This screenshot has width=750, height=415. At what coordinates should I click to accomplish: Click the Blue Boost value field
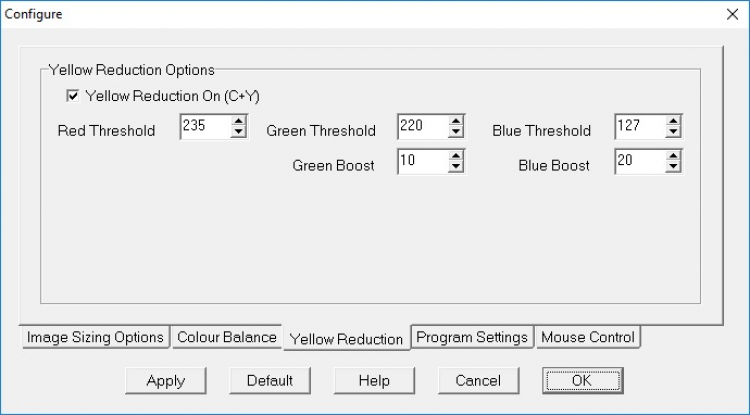pos(640,162)
